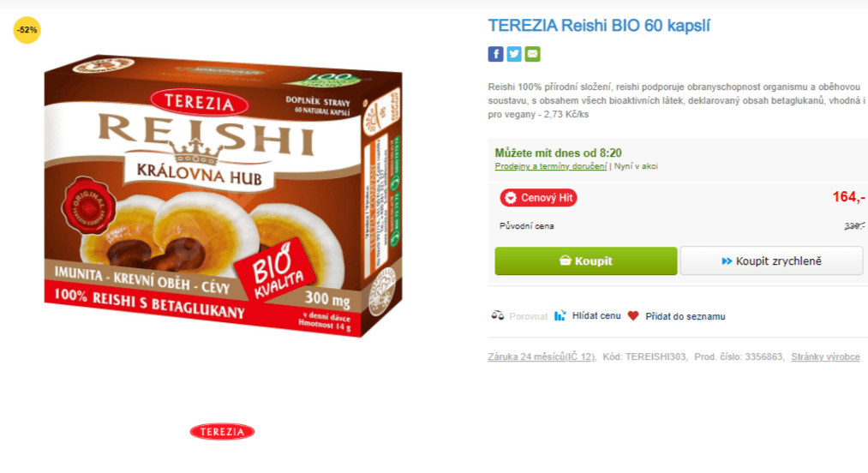Click the red heart wishlist icon
This screenshot has width=868, height=473.
633,315
